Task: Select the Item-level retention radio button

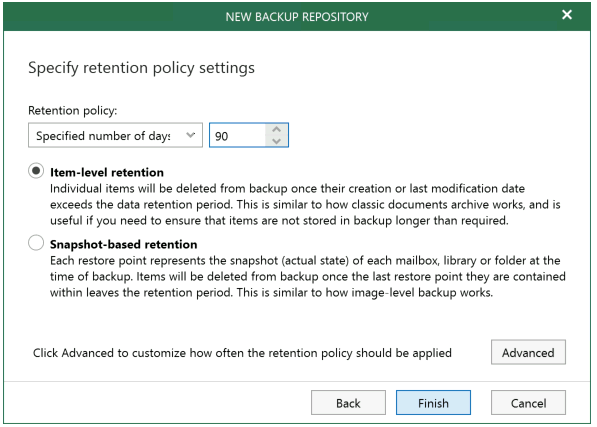Action: (x=36, y=171)
